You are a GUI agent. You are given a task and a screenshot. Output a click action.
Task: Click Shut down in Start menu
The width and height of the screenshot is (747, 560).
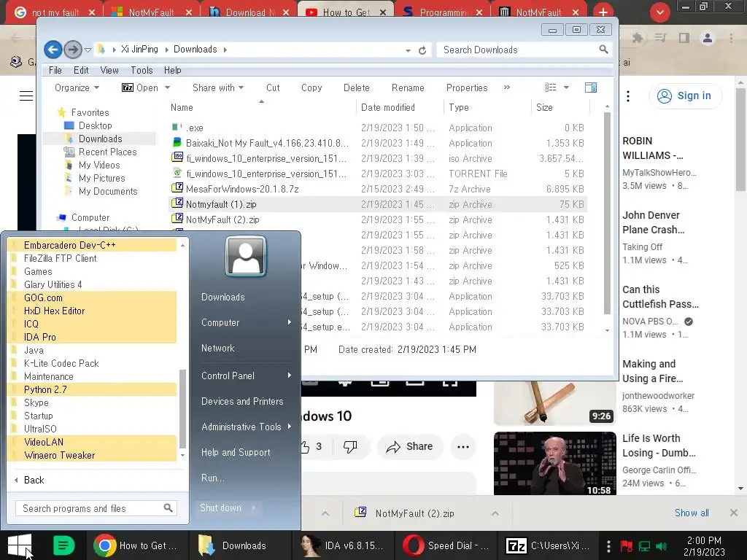[x=220, y=507]
